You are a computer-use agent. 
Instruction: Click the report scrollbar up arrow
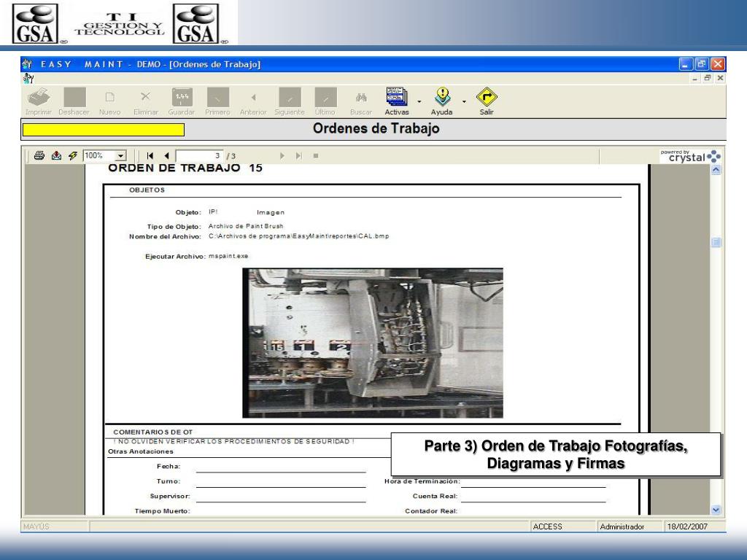pyautogui.click(x=716, y=170)
